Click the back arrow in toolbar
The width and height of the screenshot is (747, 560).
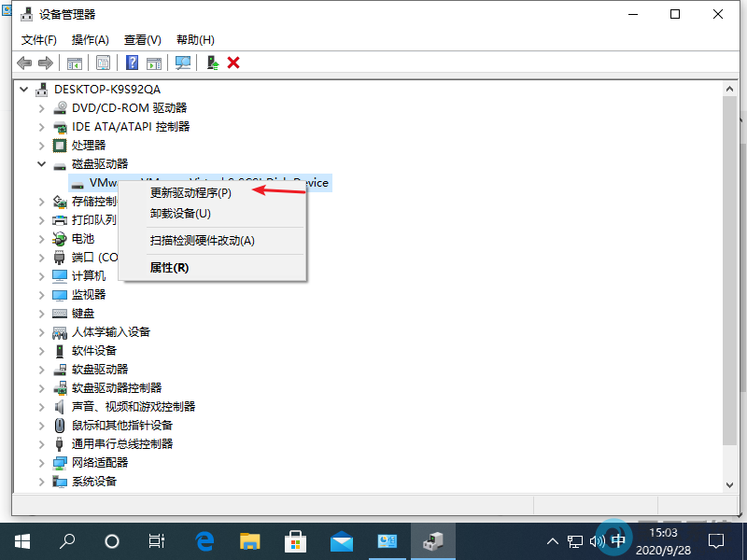click(x=24, y=63)
